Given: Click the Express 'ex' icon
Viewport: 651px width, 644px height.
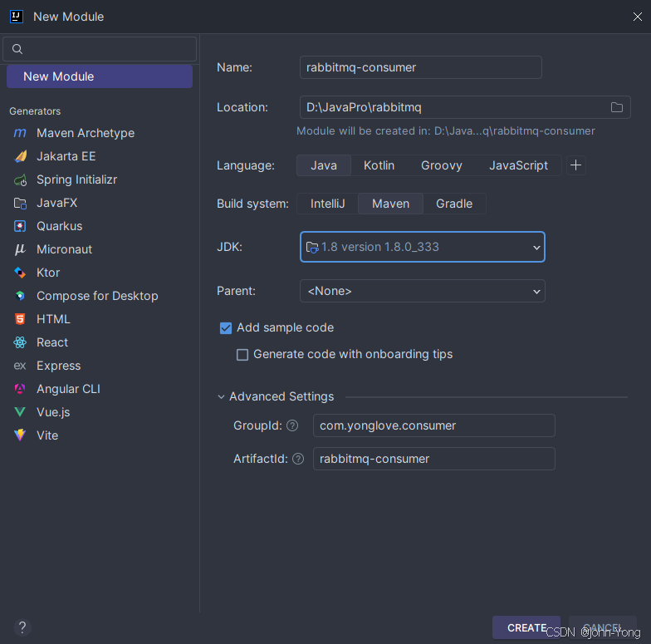Looking at the screenshot, I should 20,366.
